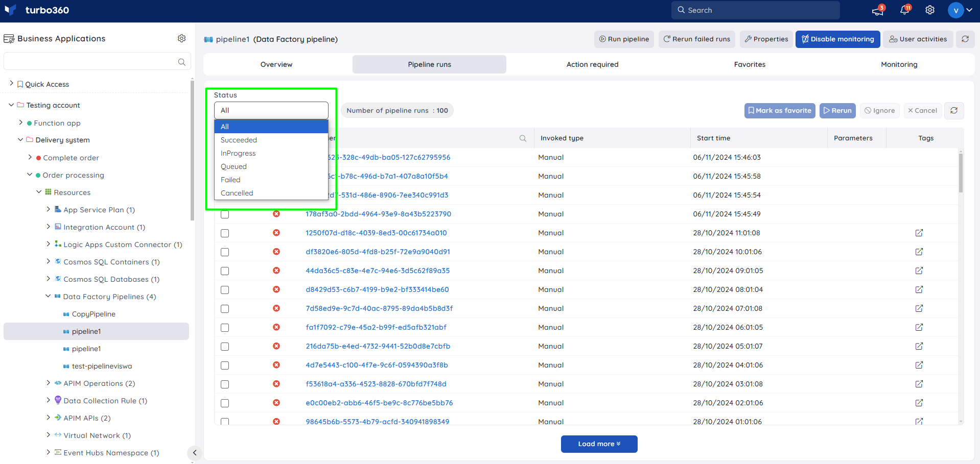Open User activities
This screenshot has height=464, width=980.
coord(918,39)
